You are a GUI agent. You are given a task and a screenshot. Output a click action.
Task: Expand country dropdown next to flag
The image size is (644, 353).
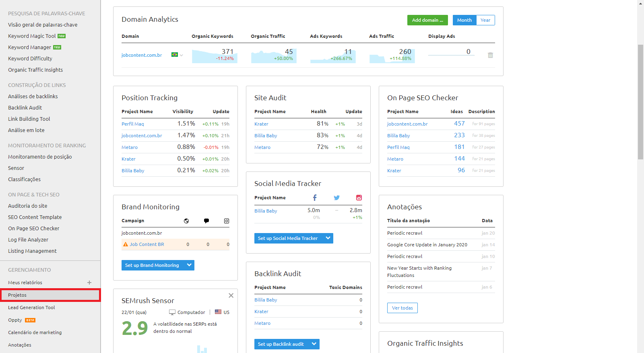click(x=182, y=55)
